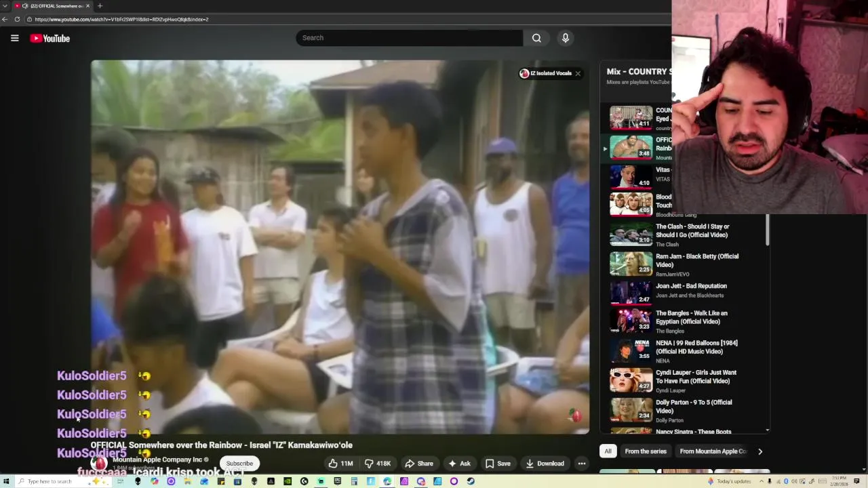The width and height of the screenshot is (868, 488).
Task: Open the notifications center icon
Action: [856, 481]
